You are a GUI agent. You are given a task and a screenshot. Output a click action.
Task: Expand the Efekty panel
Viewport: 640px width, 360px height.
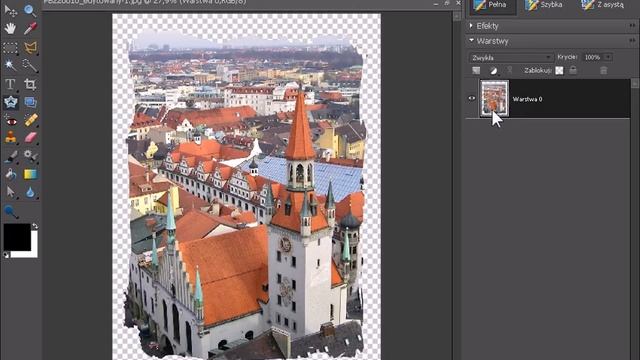point(471,26)
